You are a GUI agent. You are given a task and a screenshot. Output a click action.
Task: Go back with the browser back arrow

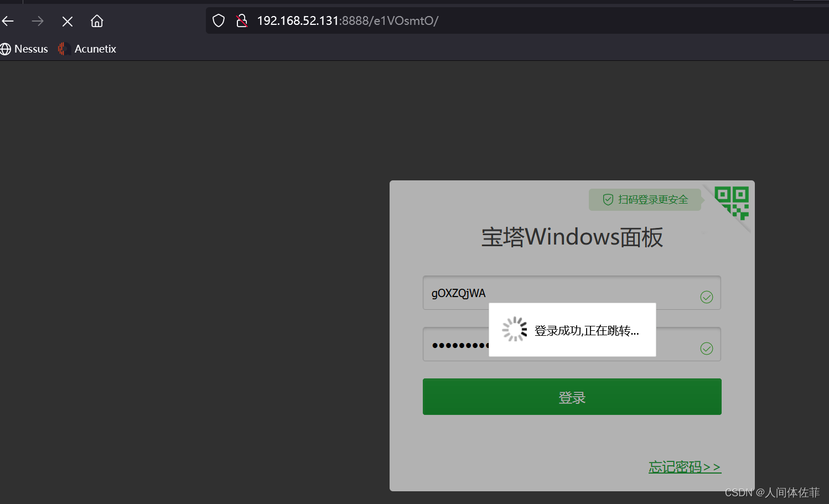click(x=8, y=21)
